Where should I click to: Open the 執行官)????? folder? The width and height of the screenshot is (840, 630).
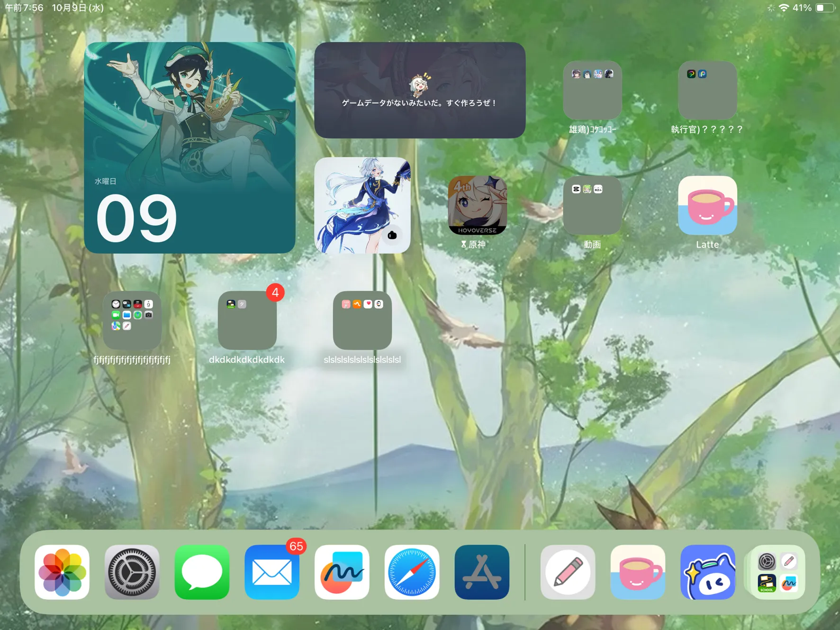tap(707, 90)
